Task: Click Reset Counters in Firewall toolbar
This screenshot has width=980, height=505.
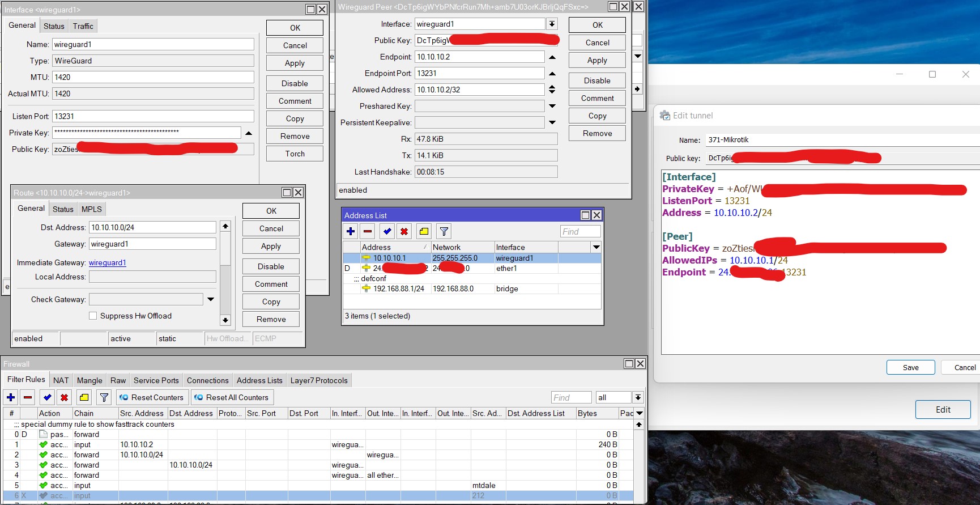Action: [x=151, y=397]
